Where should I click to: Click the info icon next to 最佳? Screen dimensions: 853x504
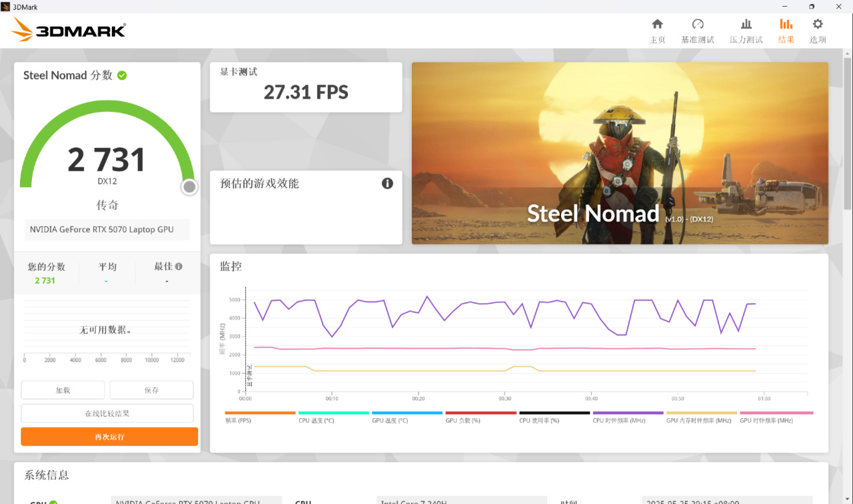[179, 266]
